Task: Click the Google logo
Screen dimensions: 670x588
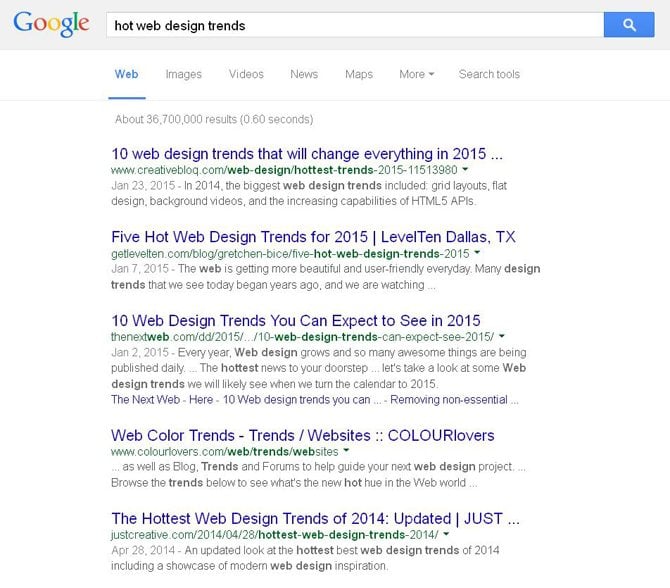Action: [x=49, y=25]
